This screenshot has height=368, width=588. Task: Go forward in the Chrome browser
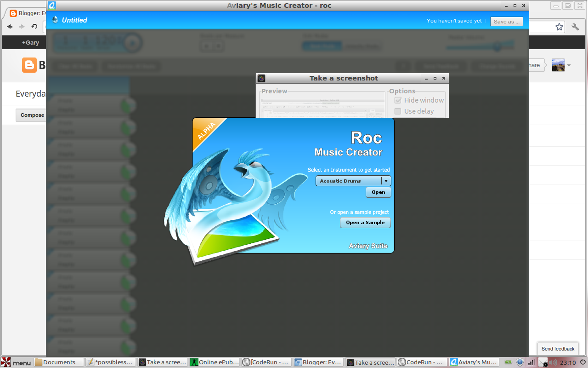pyautogui.click(x=22, y=27)
